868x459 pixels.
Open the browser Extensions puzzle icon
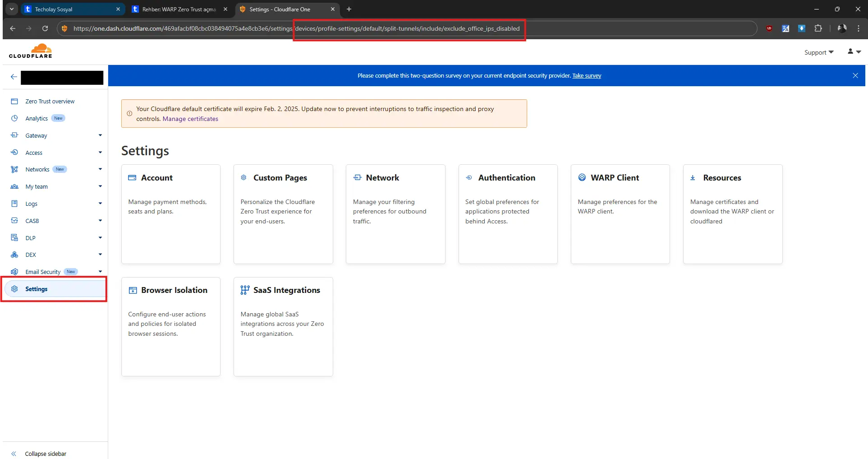(818, 28)
